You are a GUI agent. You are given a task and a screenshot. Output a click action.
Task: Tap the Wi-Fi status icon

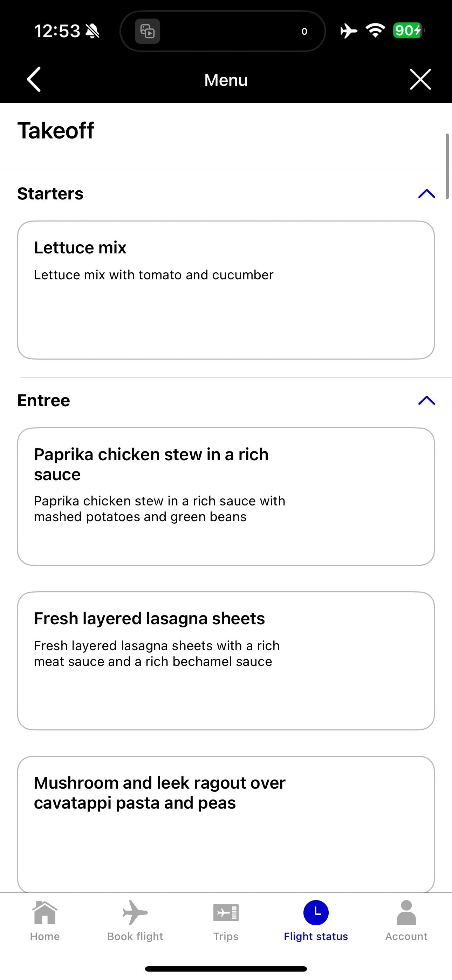coord(375,30)
